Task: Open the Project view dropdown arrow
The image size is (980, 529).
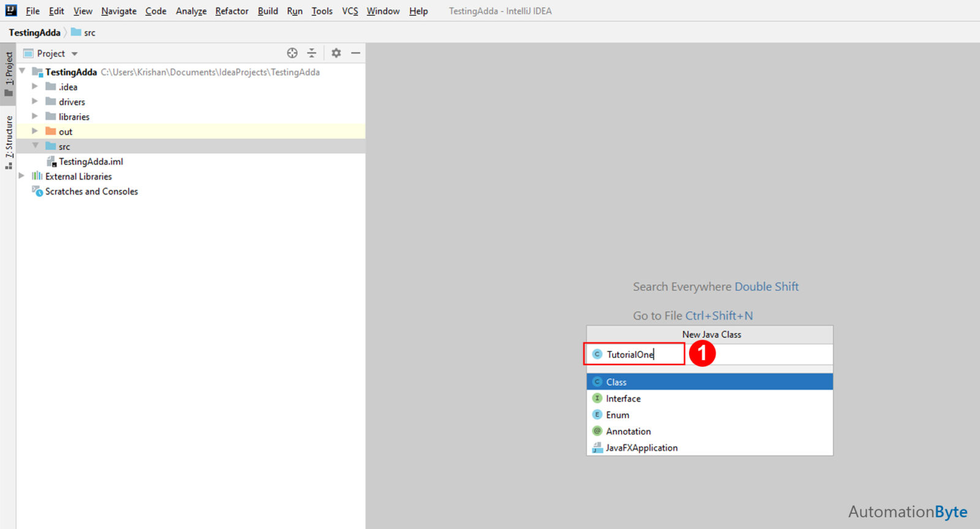Action: click(75, 54)
